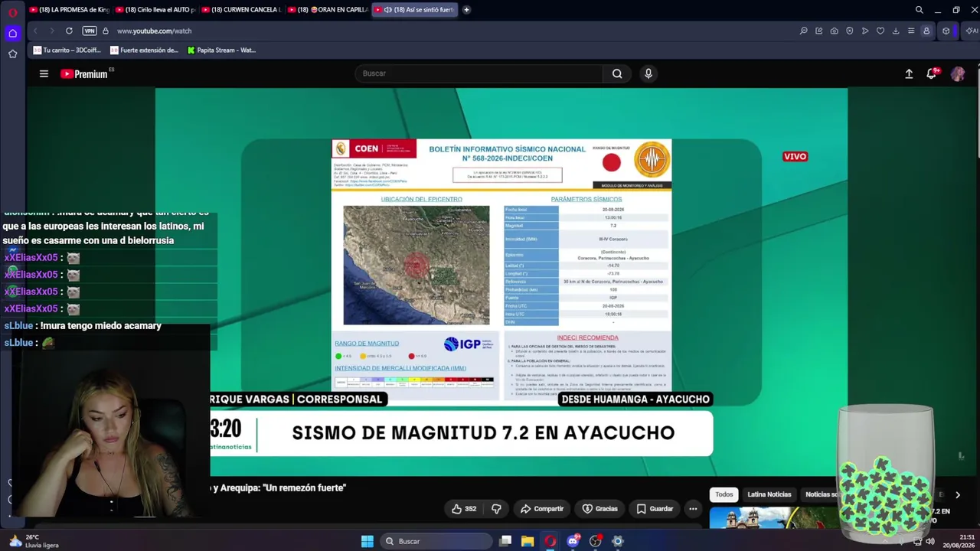Start voice search with microphone
980x551 pixels.
coord(648,73)
